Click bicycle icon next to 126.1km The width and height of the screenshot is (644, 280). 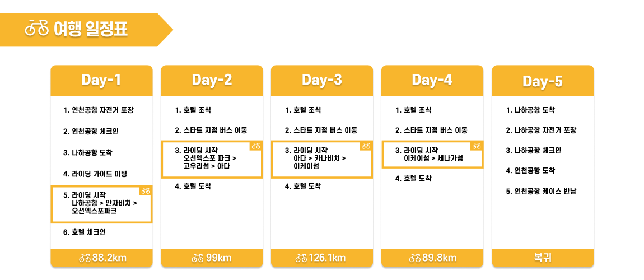point(301,258)
